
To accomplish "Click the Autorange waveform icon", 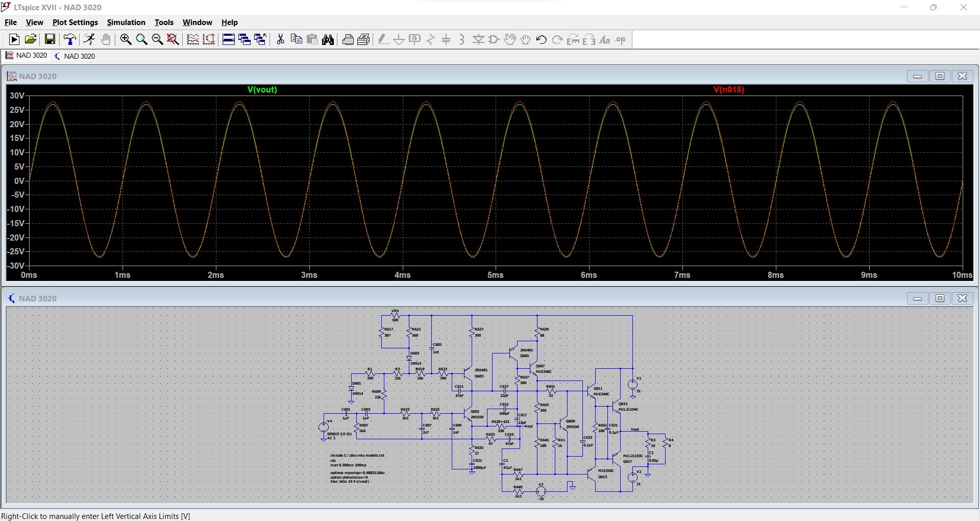I will coord(209,39).
